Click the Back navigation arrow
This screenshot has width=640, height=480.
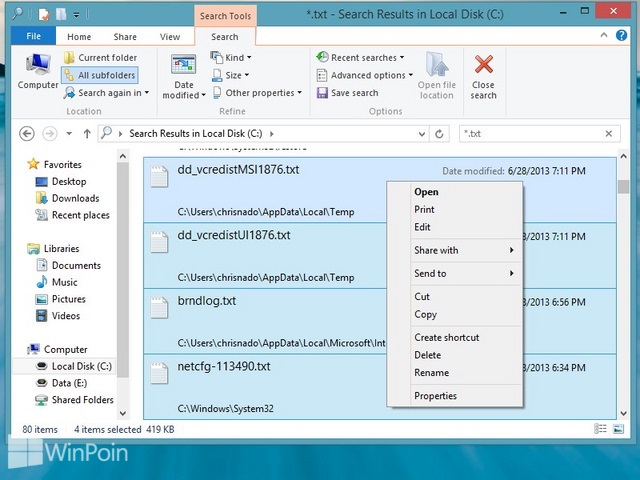tap(27, 133)
